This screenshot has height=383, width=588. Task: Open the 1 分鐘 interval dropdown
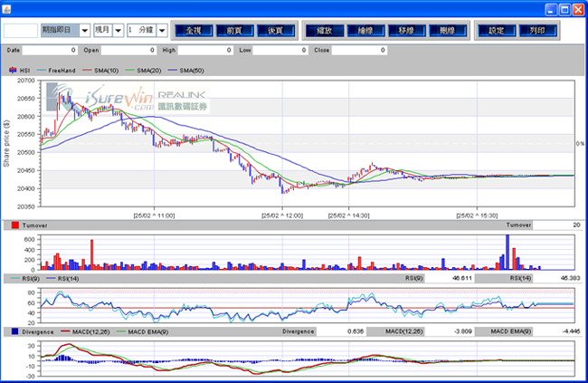click(162, 31)
